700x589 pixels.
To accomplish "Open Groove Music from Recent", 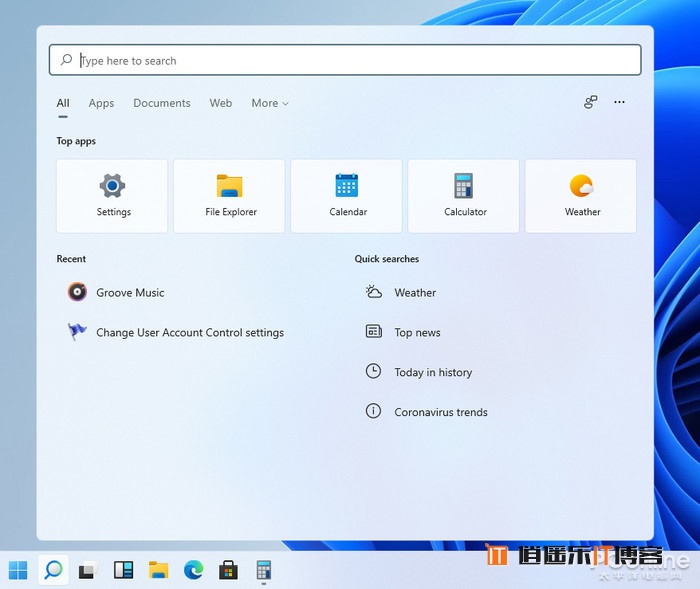I will click(x=116, y=292).
